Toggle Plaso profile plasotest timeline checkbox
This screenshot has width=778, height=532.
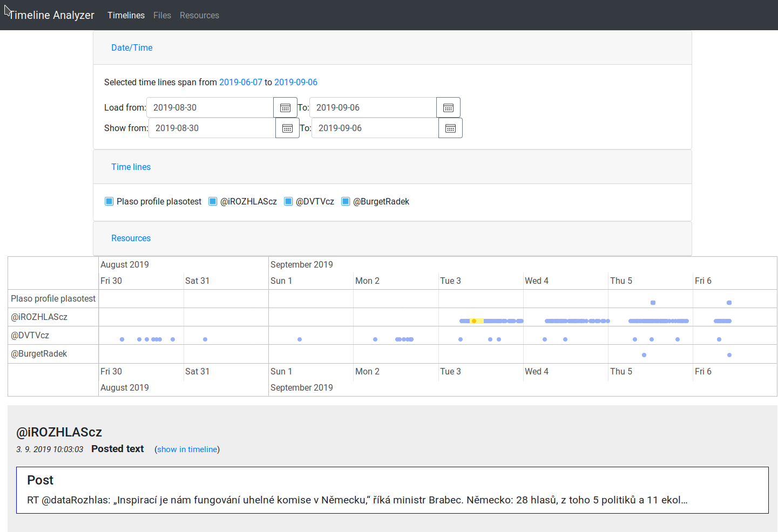[109, 201]
